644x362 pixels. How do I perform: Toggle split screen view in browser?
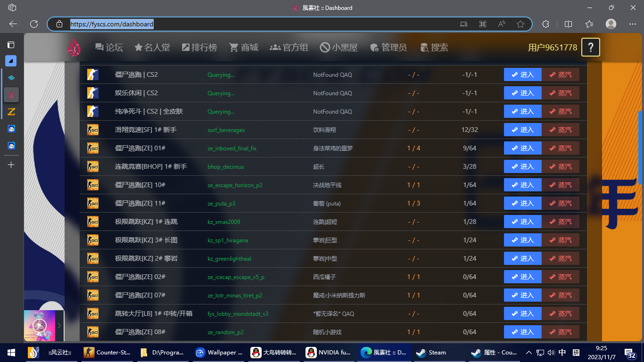(569, 24)
